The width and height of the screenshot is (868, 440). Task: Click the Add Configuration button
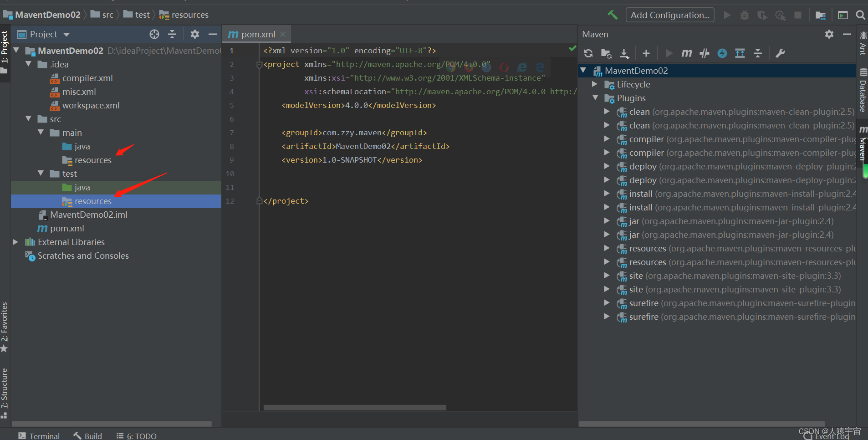[670, 15]
